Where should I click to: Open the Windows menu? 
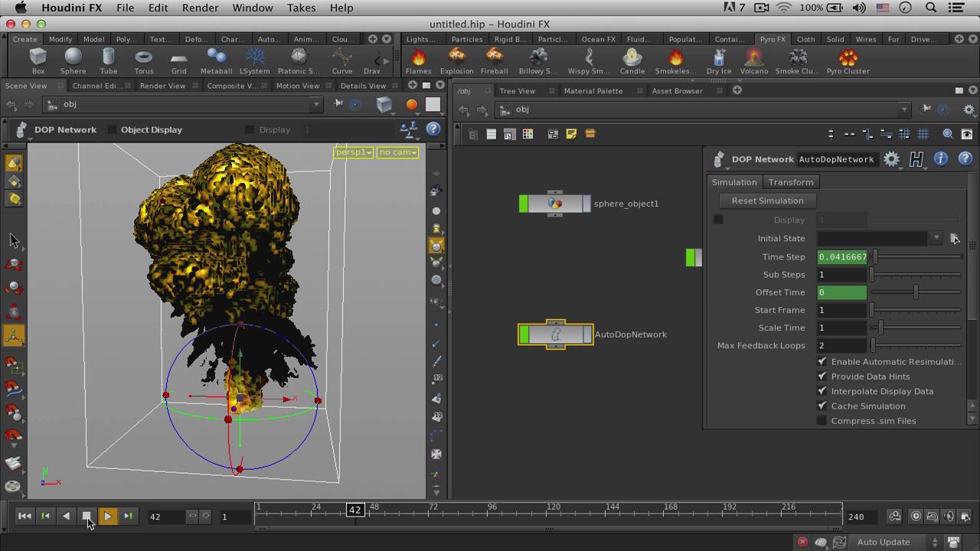coord(253,8)
